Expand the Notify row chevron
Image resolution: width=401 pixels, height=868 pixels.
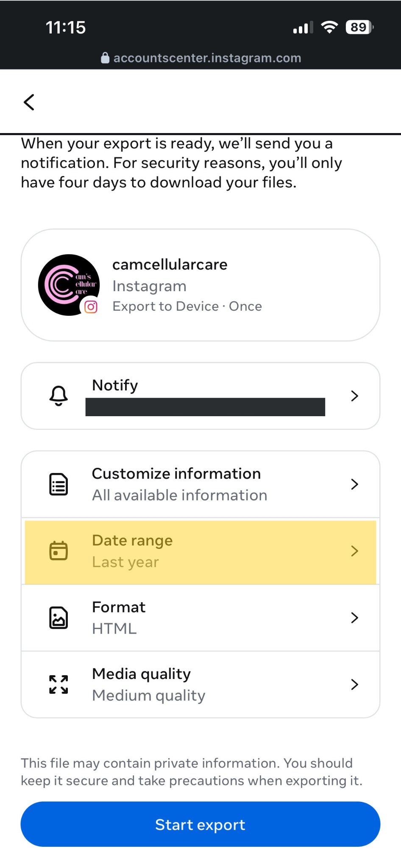coord(355,396)
